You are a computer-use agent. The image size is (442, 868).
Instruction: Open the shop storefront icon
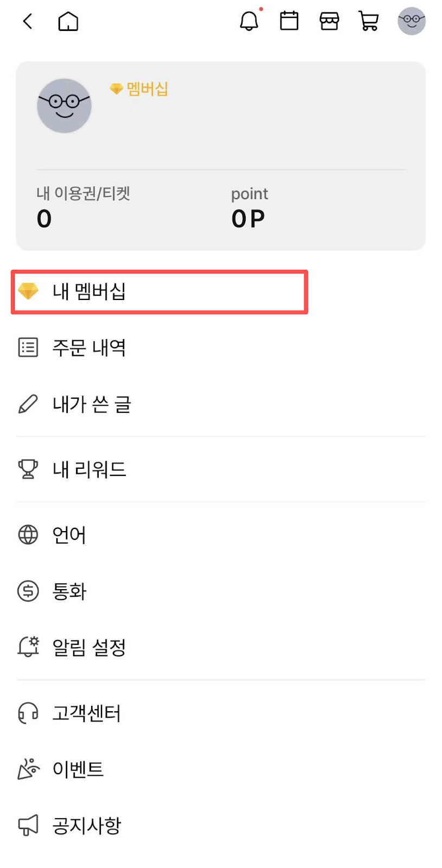329,22
